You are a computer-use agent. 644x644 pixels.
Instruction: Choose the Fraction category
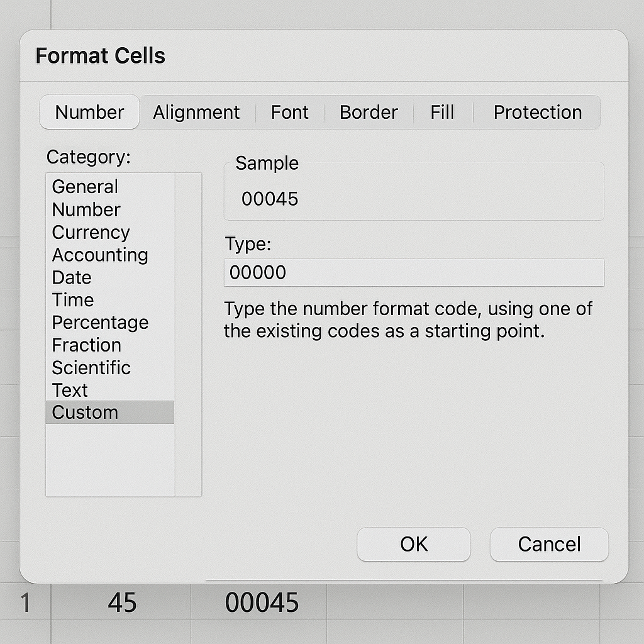coord(86,345)
